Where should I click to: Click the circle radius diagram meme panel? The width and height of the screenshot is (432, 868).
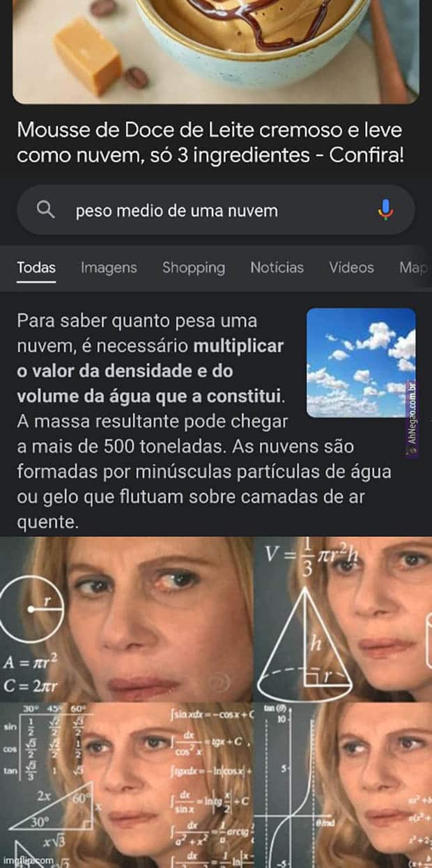(x=127, y=619)
